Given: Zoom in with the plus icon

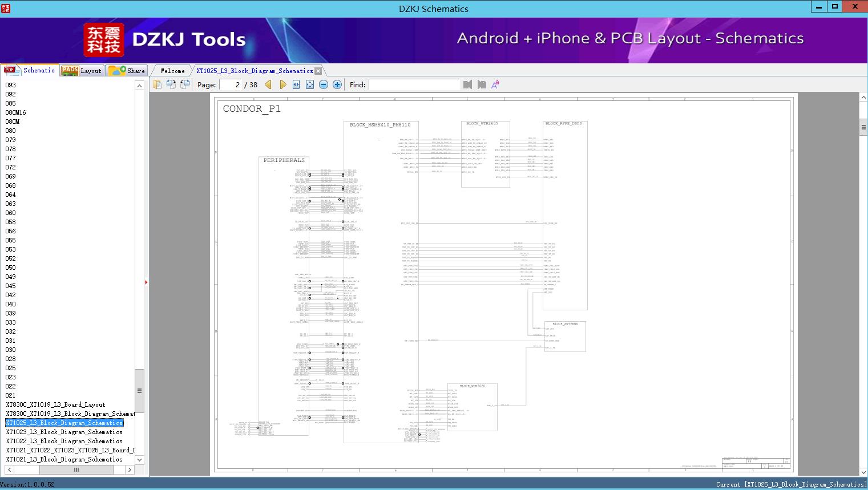Looking at the screenshot, I should tap(337, 84).
